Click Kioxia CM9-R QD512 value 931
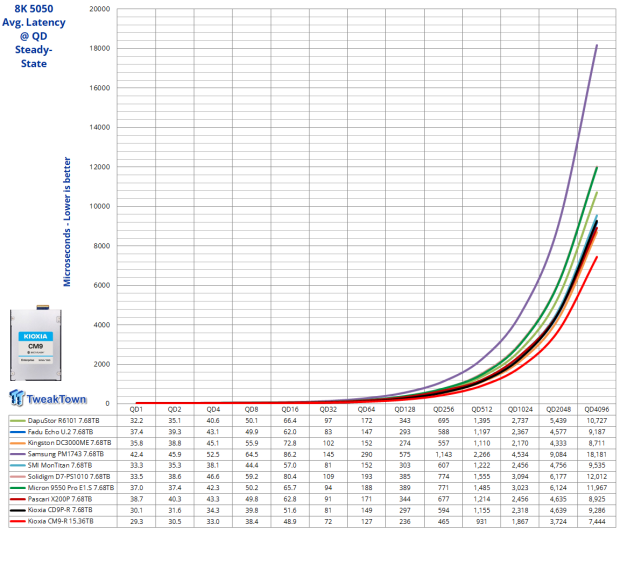This screenshot has height=568, width=620. pos(482,522)
